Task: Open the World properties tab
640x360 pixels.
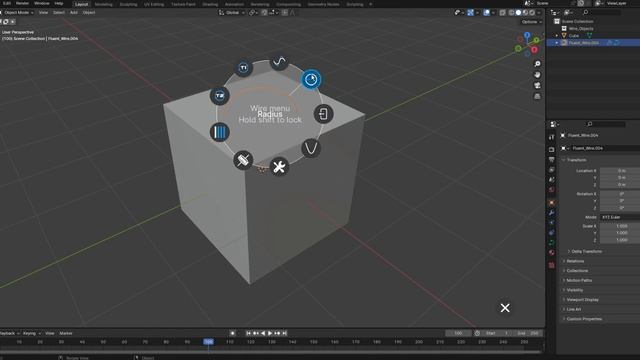Action: tap(552, 190)
